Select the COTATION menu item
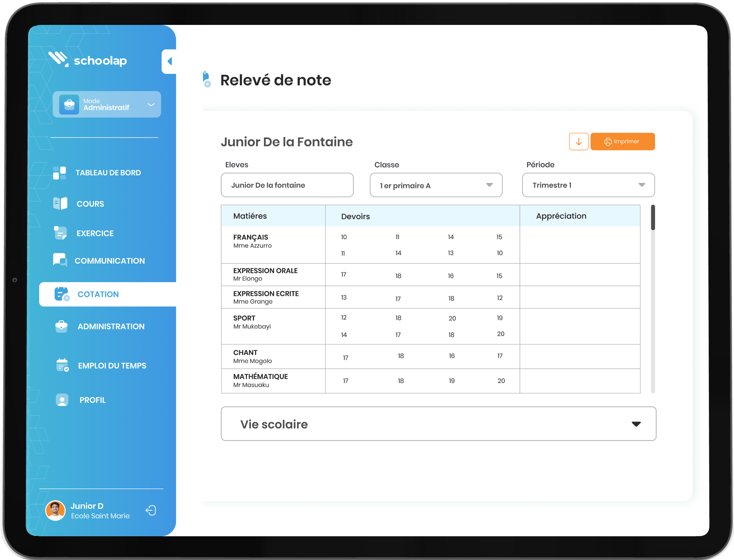 [98, 294]
